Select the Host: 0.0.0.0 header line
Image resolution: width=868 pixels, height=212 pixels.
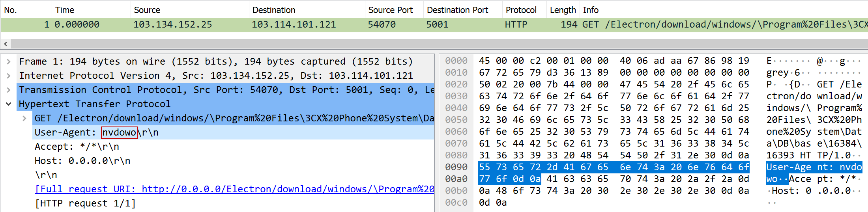(x=82, y=161)
